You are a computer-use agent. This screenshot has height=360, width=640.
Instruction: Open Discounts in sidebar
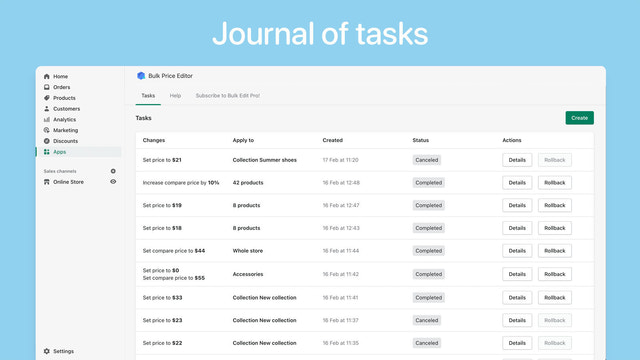pos(65,141)
